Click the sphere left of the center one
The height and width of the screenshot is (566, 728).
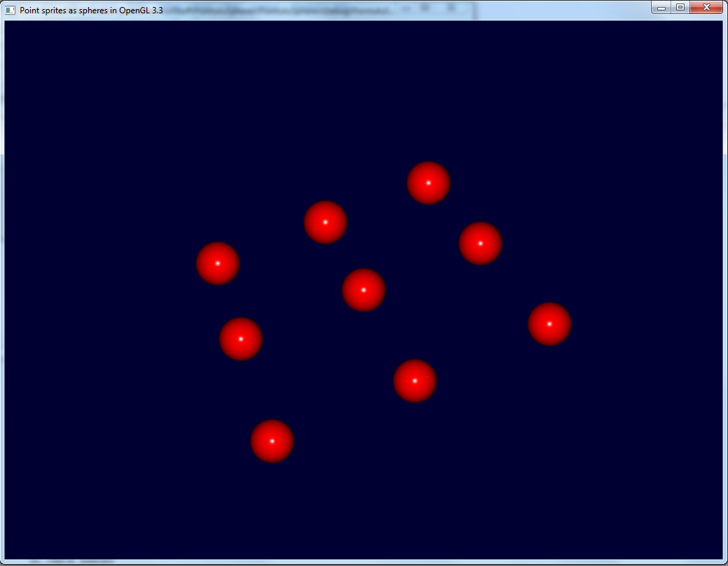point(241,339)
